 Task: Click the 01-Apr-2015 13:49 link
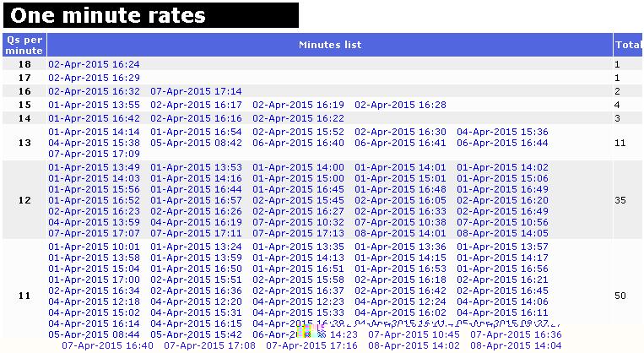coord(94,168)
